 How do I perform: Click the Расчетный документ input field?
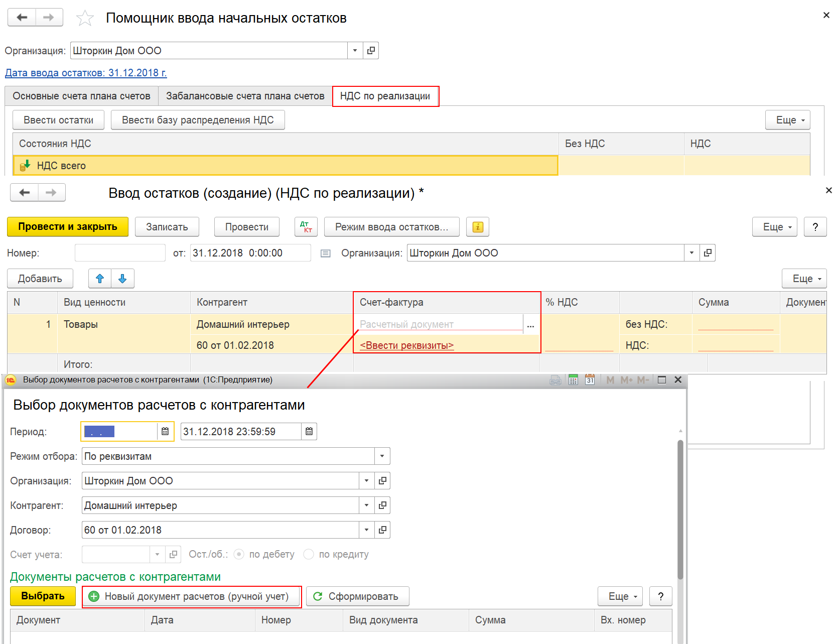[x=441, y=324]
